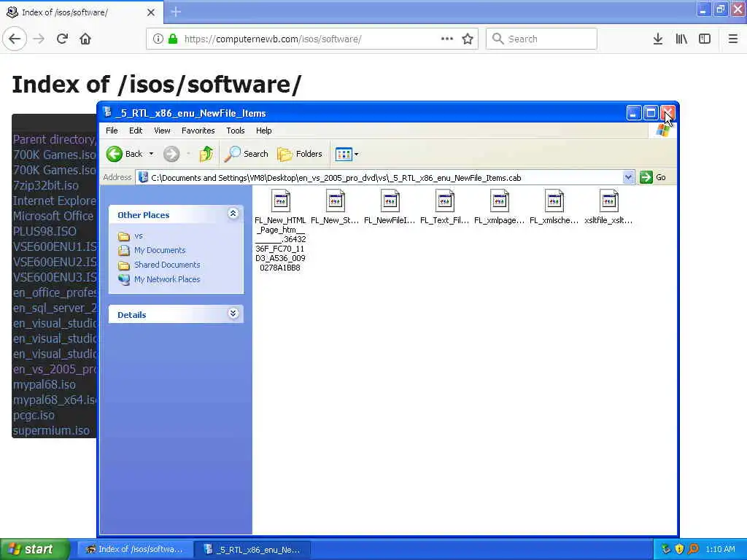Open the Views icon in toolbar
The width and height of the screenshot is (747, 560).
[344, 154]
